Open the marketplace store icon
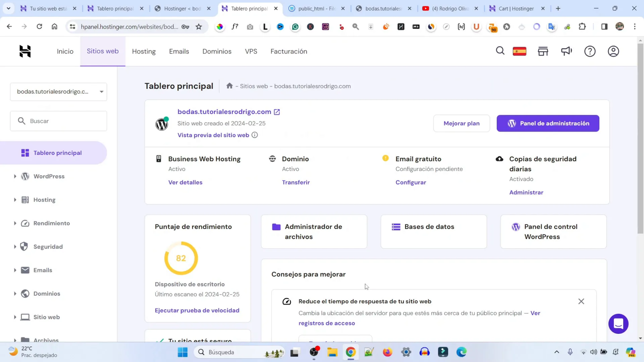This screenshot has height=362, width=644. coord(543,51)
